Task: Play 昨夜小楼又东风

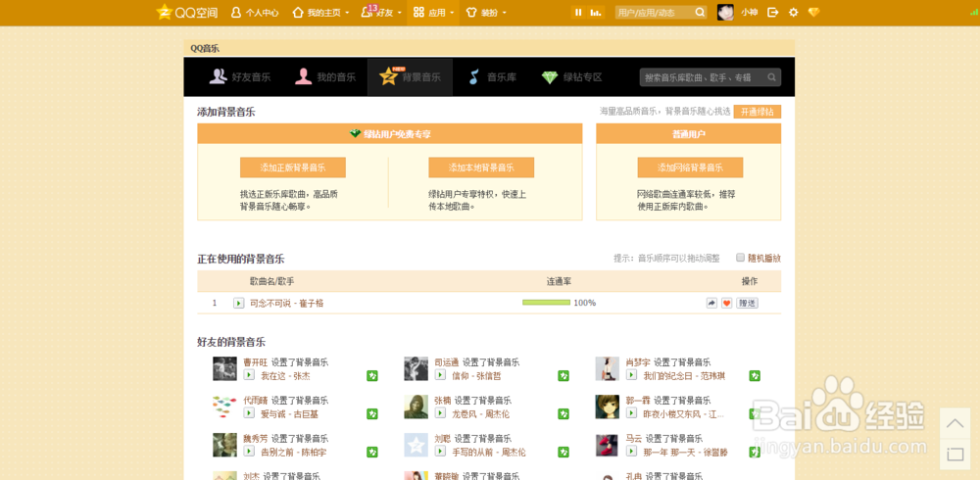Action: coord(631,413)
